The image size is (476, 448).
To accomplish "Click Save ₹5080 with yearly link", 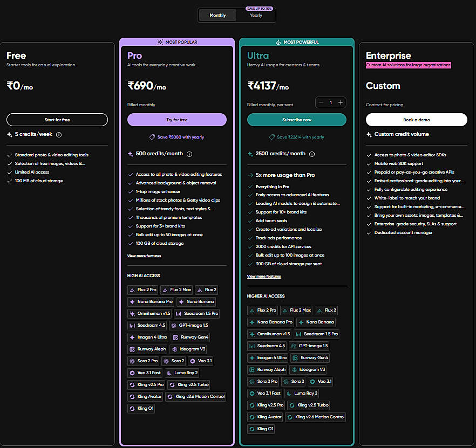I will click(177, 137).
